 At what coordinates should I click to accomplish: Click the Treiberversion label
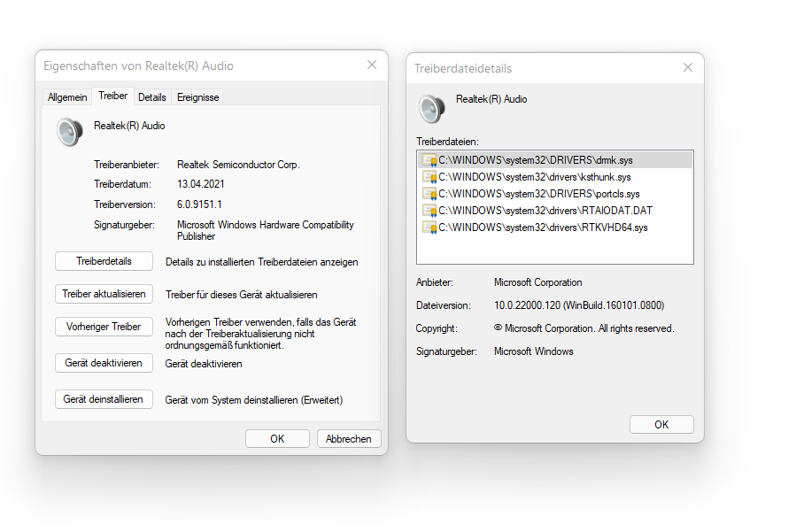pos(125,204)
